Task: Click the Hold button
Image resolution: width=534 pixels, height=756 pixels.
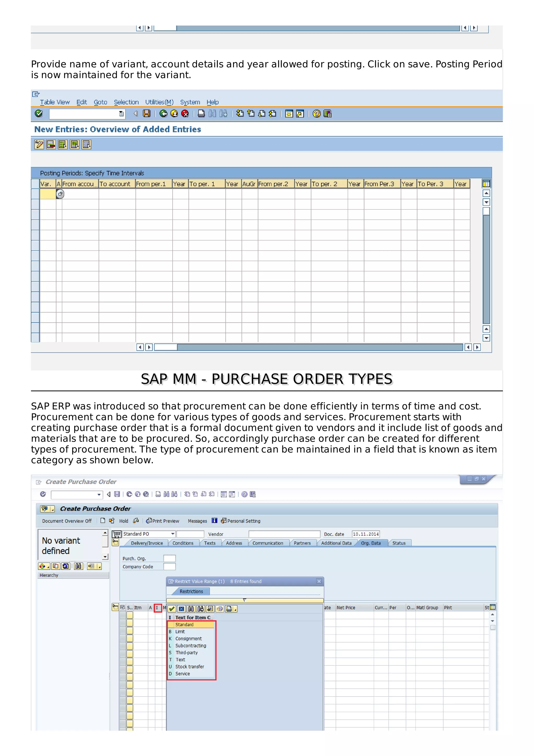Action: (124, 521)
